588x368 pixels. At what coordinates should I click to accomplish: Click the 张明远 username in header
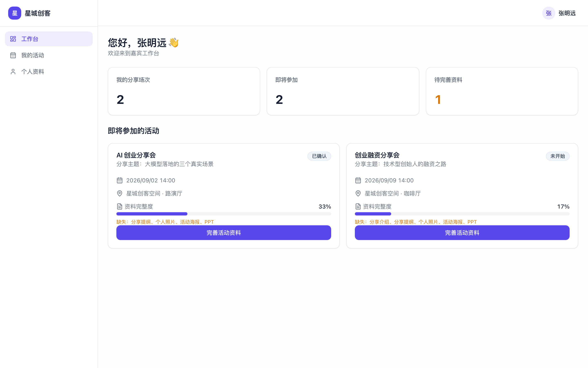point(567,13)
